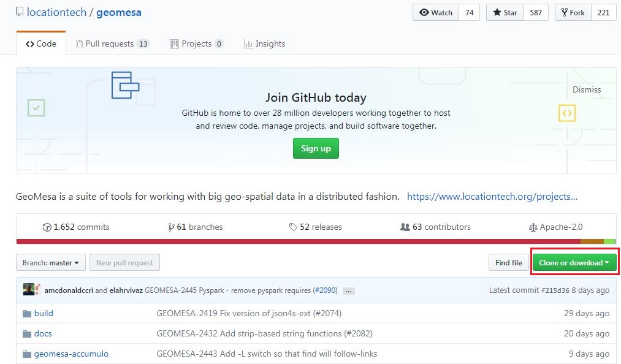
Task: Open the stargazers count 587
Action: pyautogui.click(x=536, y=12)
